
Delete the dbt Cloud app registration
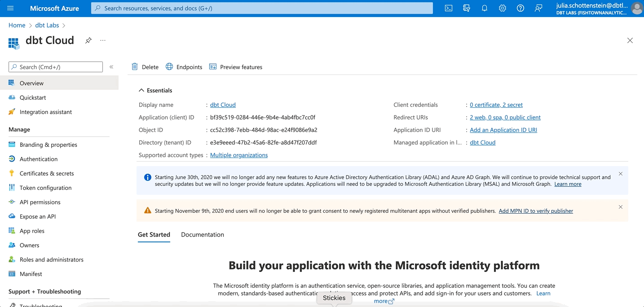(x=145, y=66)
